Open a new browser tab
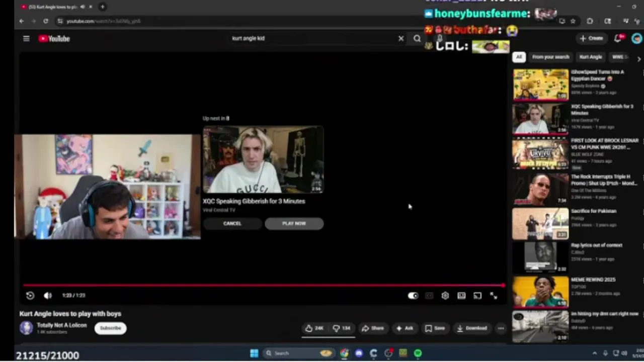 coord(103,7)
